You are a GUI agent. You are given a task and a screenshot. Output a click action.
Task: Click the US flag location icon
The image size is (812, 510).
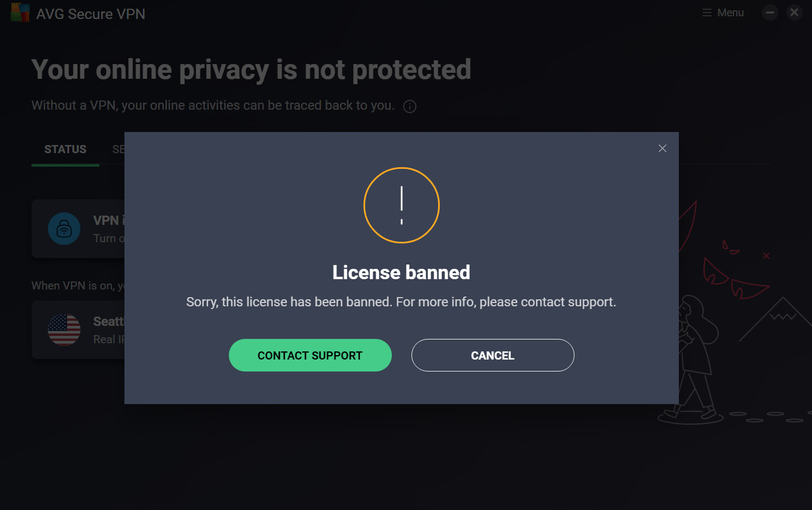pos(64,330)
